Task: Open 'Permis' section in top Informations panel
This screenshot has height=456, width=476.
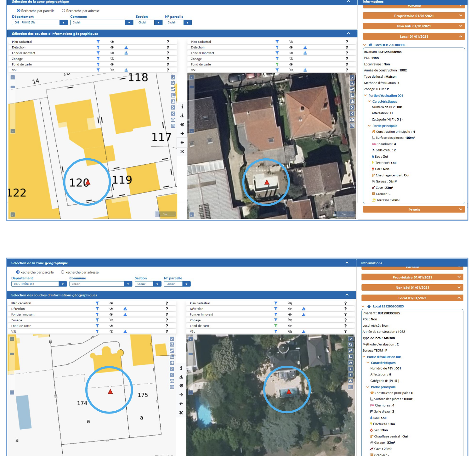Action: tap(414, 210)
